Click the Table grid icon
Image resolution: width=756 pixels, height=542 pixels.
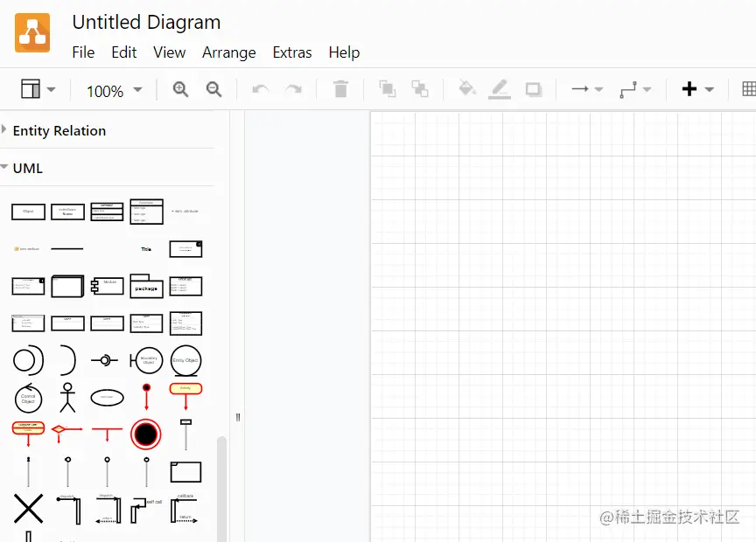[749, 89]
